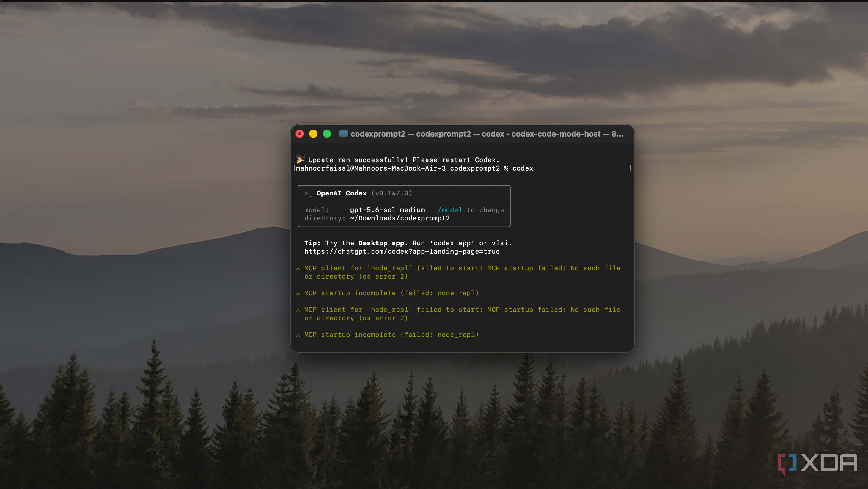Viewport: 868px width, 489px height.
Task: Click the window title 'codexprompt2 — codexprompt2 — codex'
Action: tap(427, 134)
